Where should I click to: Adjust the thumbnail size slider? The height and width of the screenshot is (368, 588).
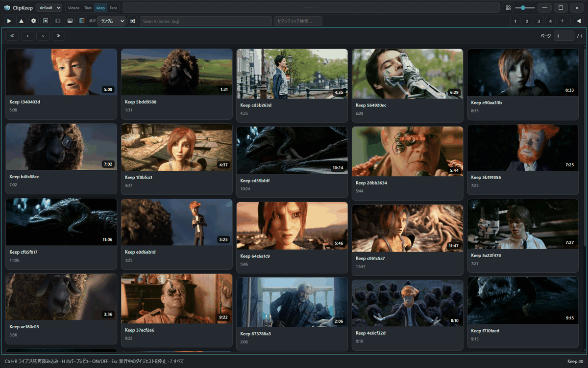pos(525,8)
